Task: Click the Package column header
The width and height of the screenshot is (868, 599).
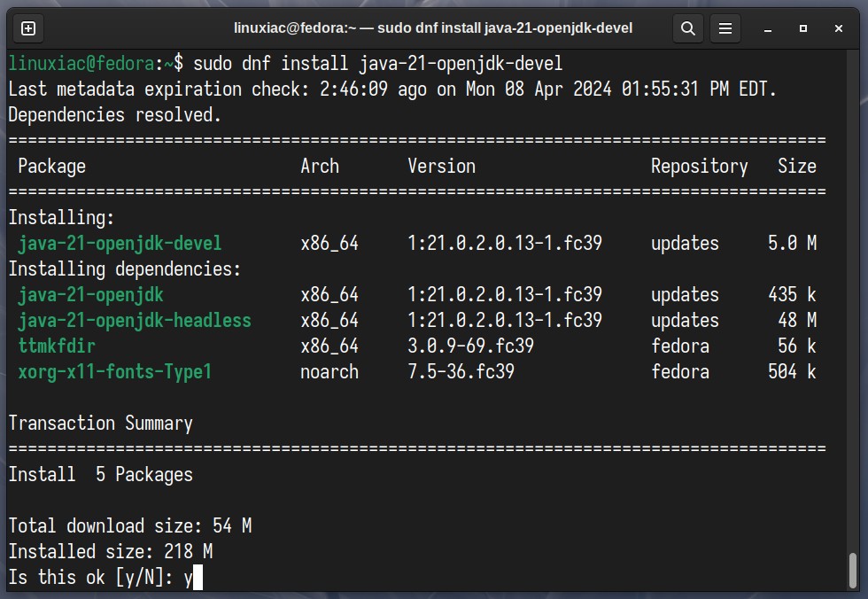Action: click(x=51, y=167)
